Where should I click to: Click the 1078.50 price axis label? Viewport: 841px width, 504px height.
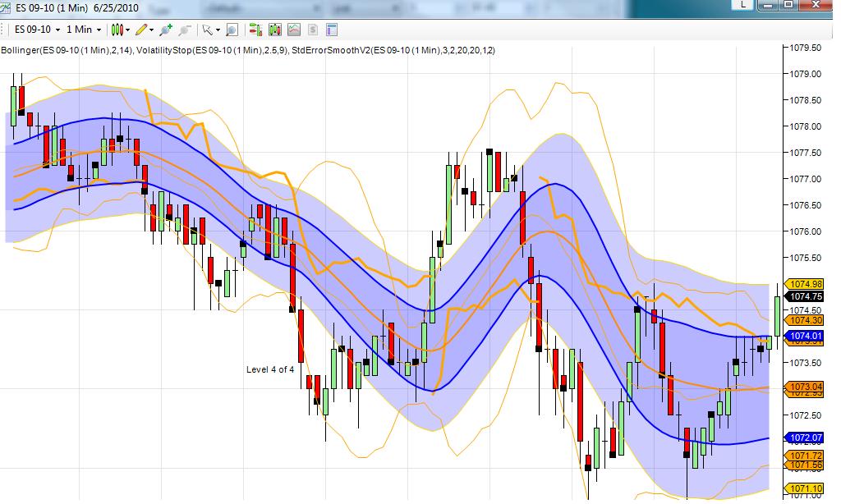805,100
